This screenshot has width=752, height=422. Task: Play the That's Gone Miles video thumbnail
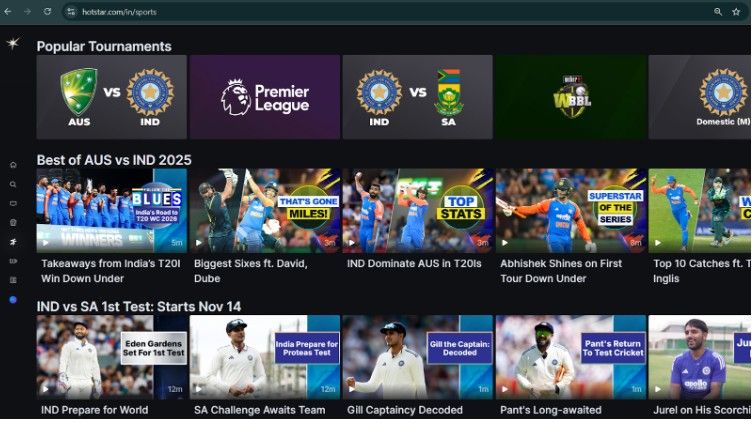(265, 210)
